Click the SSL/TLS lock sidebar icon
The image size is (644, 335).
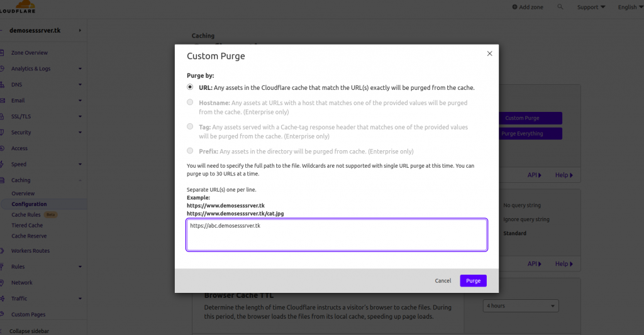coord(2,117)
